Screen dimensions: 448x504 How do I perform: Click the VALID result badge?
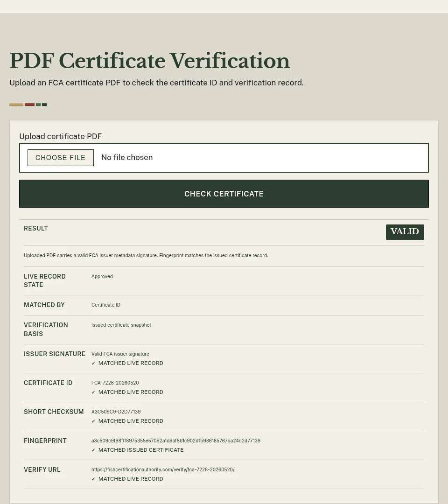click(405, 232)
